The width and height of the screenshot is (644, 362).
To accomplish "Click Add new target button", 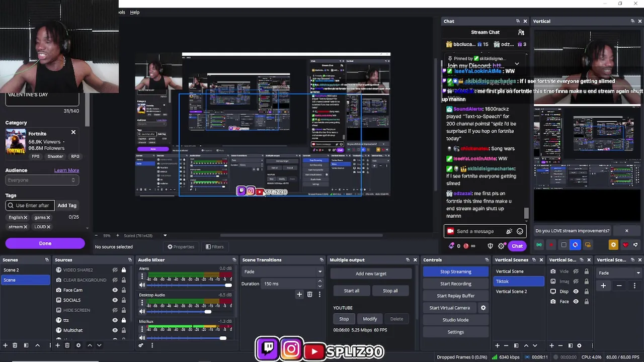I will click(x=371, y=274).
